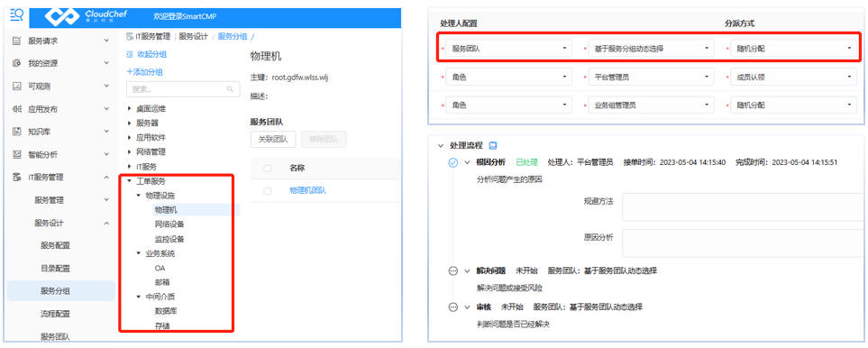Collapse the 业务系统 tree node
868x348 pixels.
point(139,253)
